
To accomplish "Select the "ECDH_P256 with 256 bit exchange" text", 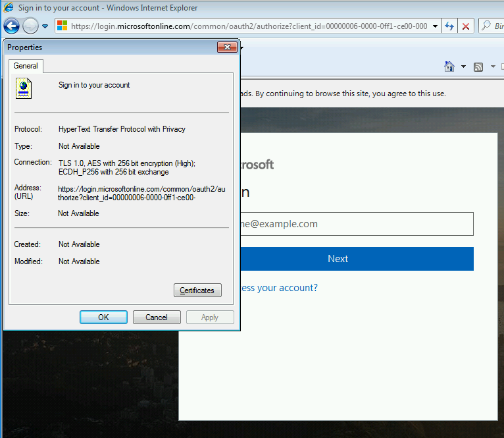I will 113,172.
